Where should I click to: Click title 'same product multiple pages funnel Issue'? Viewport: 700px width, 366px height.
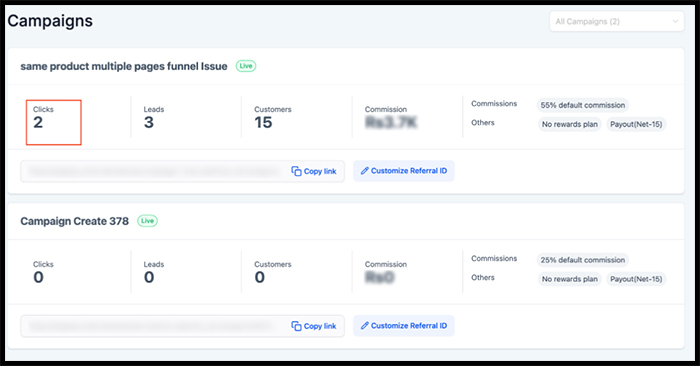click(x=124, y=67)
